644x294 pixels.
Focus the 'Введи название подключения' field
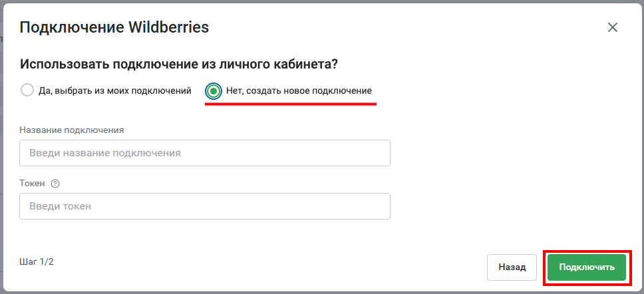204,153
